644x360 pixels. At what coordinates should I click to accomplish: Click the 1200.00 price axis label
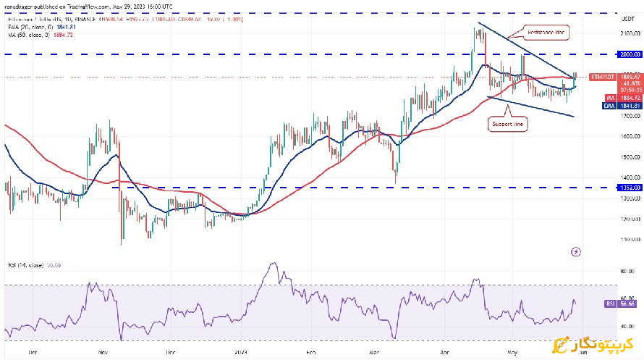click(630, 219)
